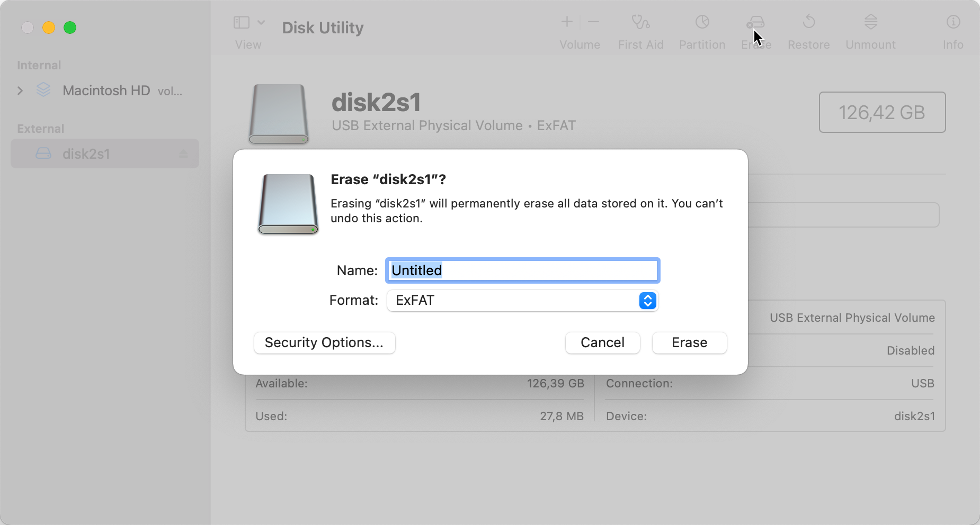Click the large disk image in dialog
The image size is (980, 525).
tap(288, 204)
